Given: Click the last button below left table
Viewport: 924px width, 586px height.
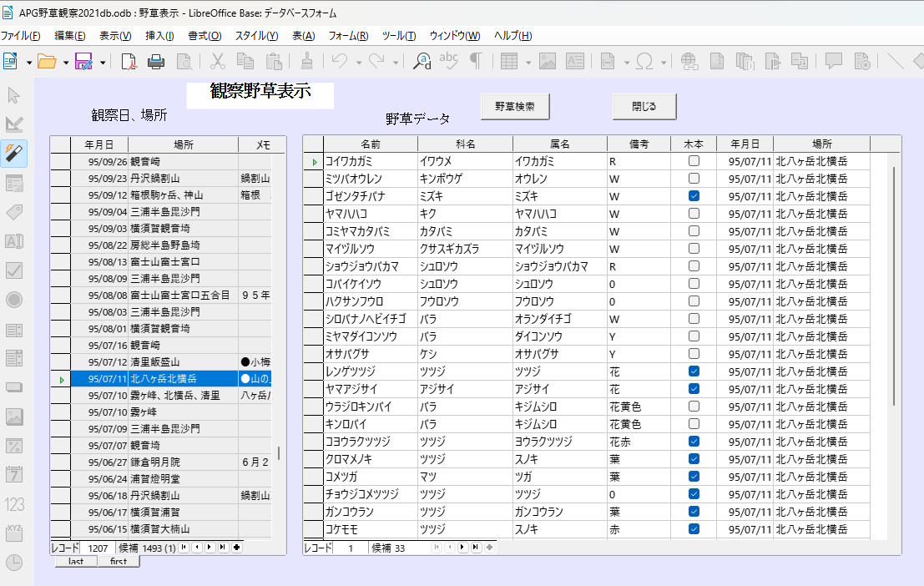Looking at the screenshot, I should [76, 561].
